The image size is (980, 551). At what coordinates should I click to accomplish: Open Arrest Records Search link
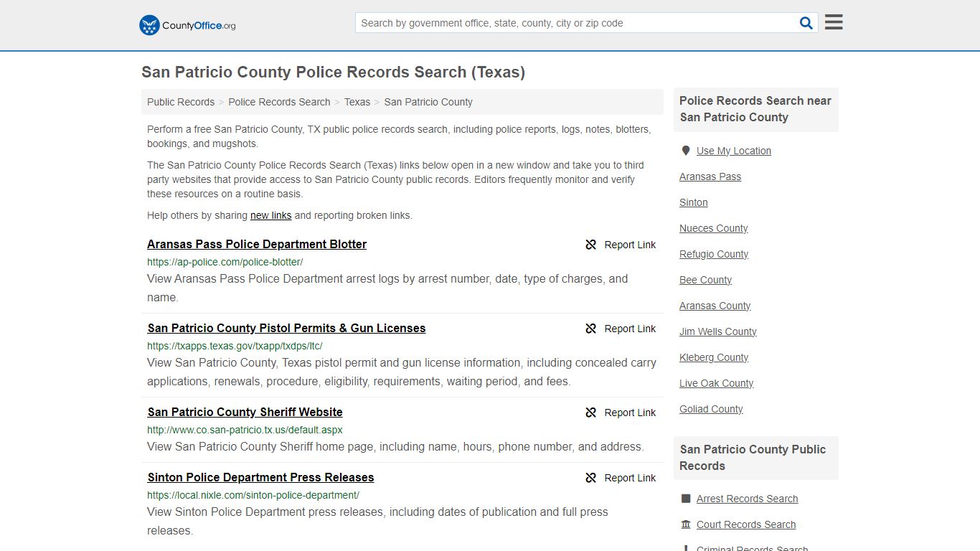point(748,499)
